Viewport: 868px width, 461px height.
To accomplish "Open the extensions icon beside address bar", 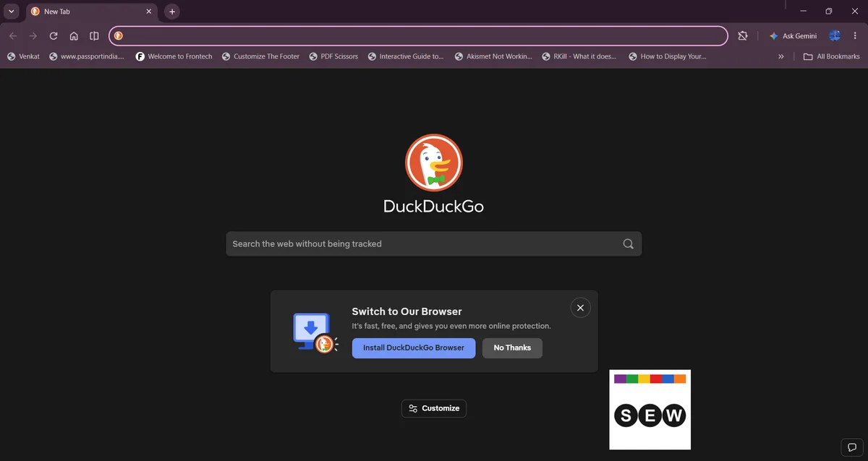I will (742, 36).
